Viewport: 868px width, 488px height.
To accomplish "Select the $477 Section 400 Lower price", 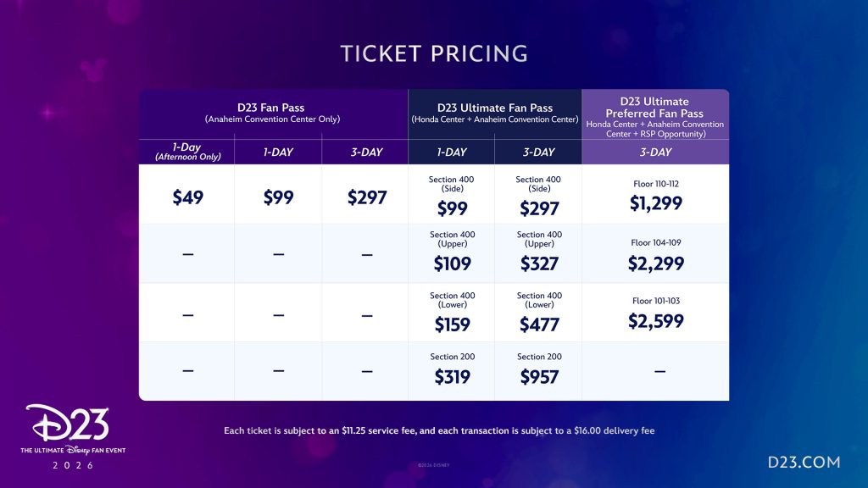I will (538, 324).
